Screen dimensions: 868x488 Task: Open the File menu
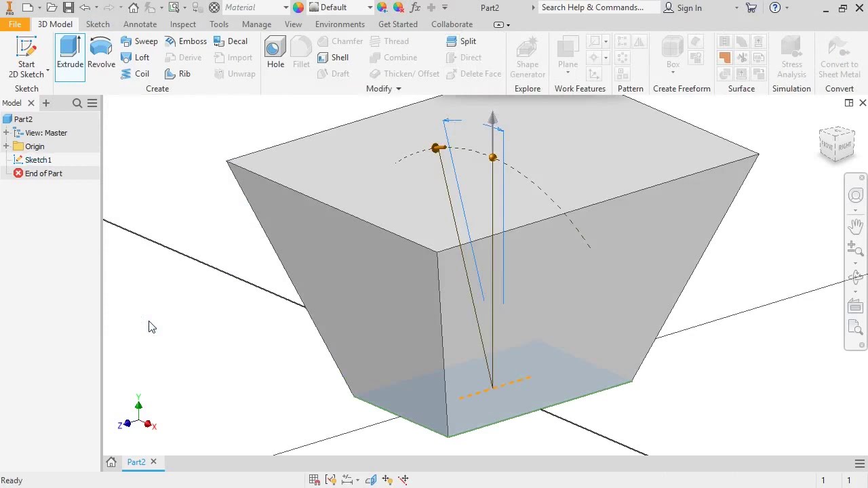click(15, 24)
